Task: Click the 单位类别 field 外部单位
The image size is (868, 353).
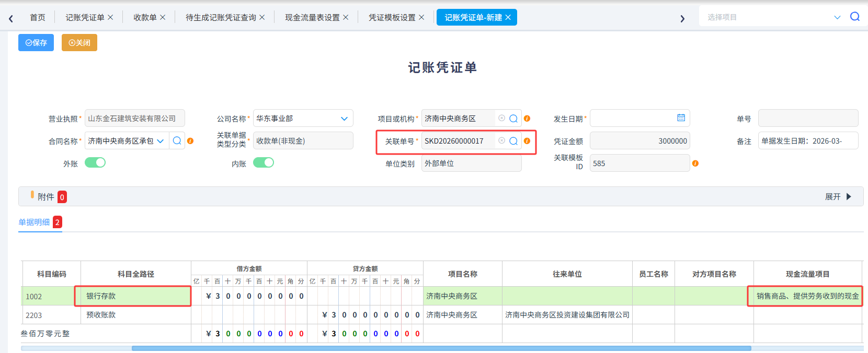Action: tap(472, 163)
